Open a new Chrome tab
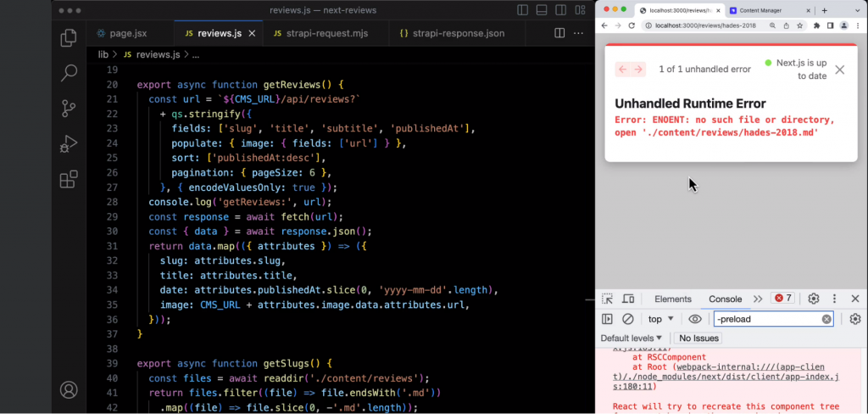 (824, 10)
